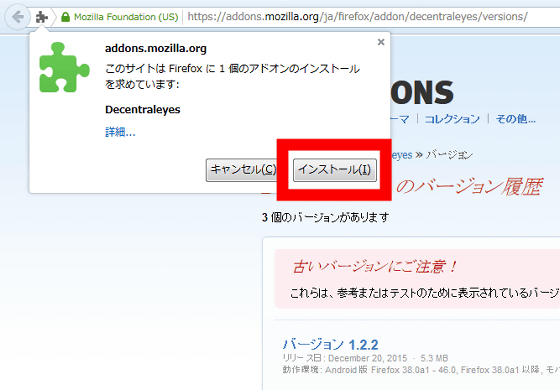The width and height of the screenshot is (560, 390).
Task: Click the インストール(I) install button
Action: (335, 170)
